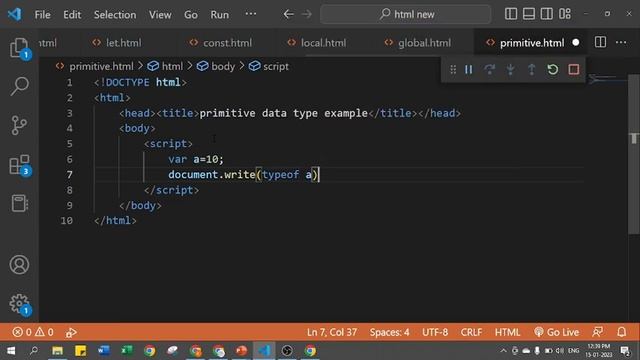Open the Source Control view
640x360 pixels.
pyautogui.click(x=19, y=125)
